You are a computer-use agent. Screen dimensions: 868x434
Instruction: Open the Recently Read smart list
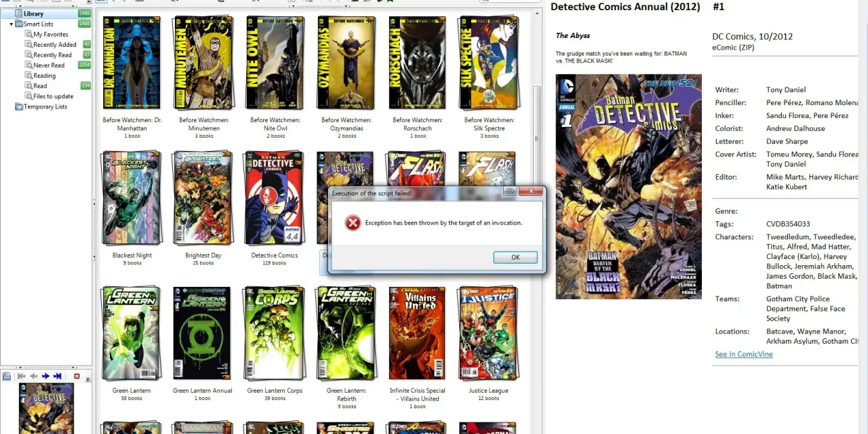point(52,55)
